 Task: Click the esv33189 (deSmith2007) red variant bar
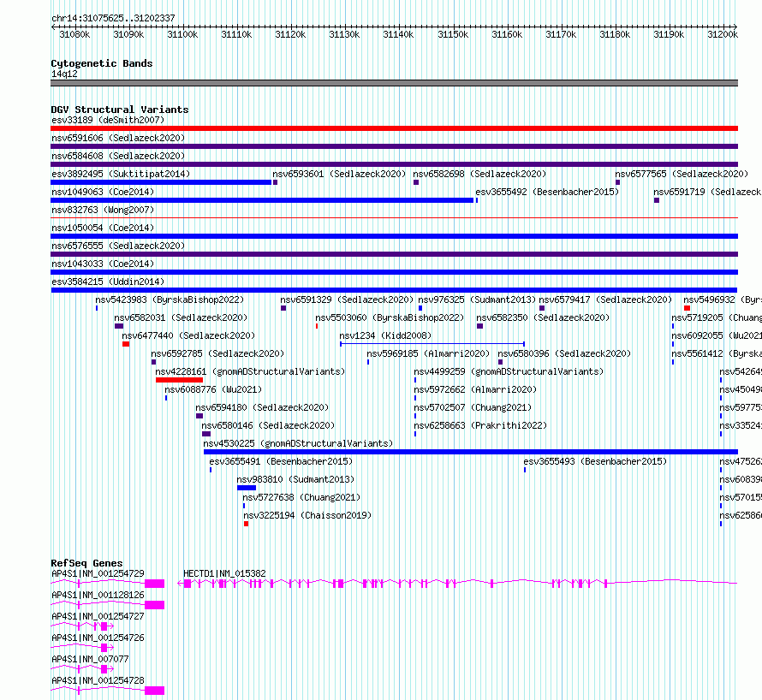394,128
